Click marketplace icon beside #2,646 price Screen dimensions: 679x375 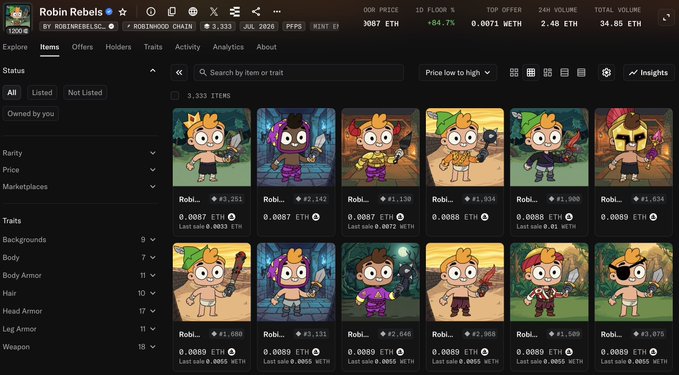[400, 352]
